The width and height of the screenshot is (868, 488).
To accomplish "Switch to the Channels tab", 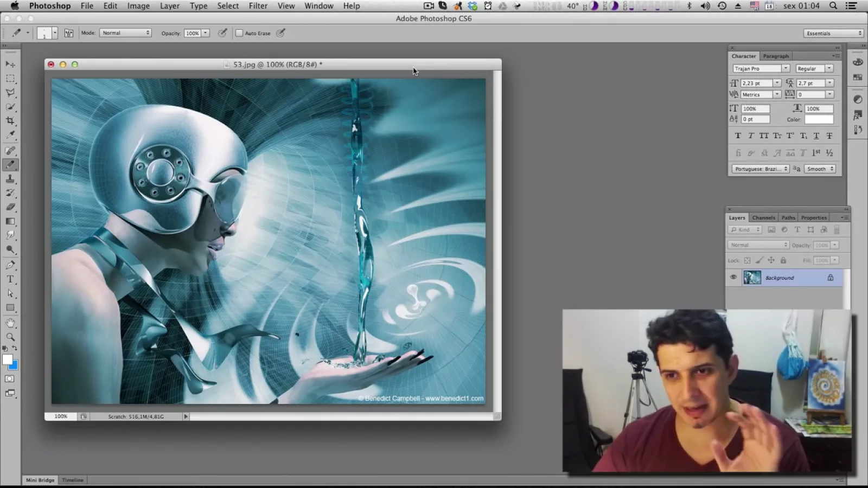I will pos(764,217).
